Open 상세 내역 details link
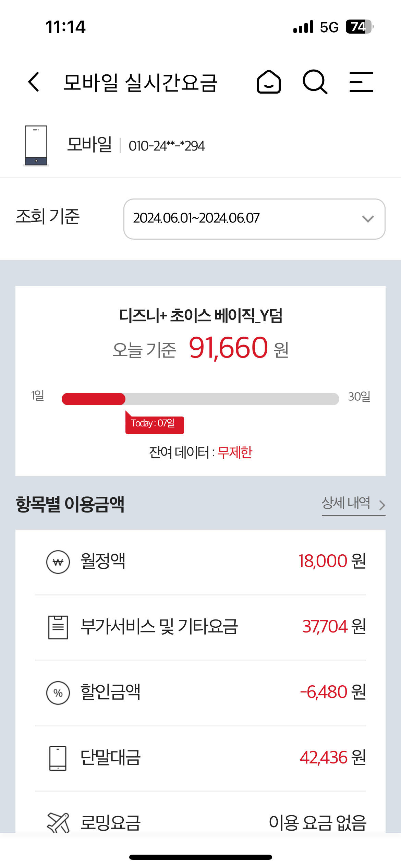The width and height of the screenshot is (401, 868). (x=346, y=503)
